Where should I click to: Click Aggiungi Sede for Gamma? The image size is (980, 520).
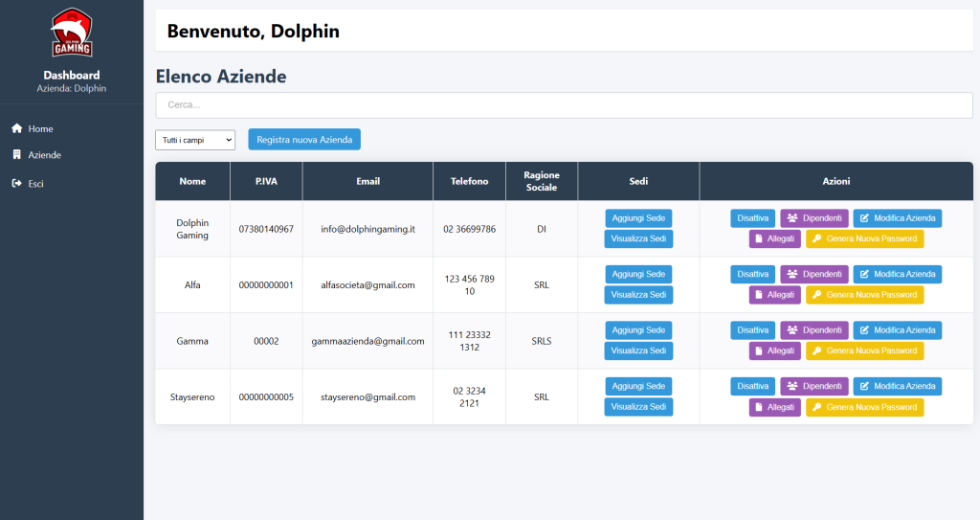click(638, 329)
